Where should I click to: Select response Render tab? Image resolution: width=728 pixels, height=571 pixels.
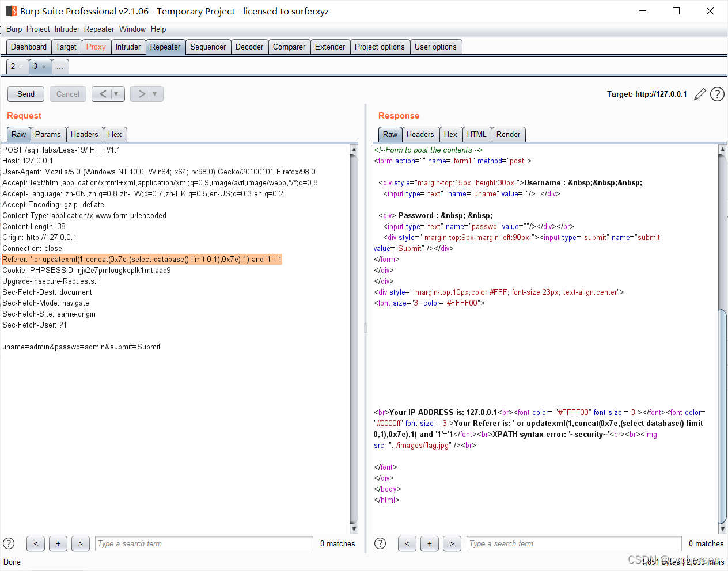(509, 134)
